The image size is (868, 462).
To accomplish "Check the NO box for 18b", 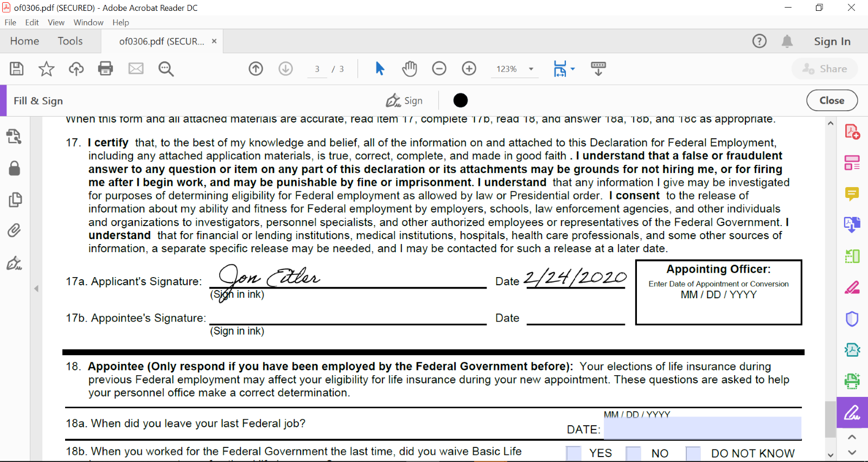I will (x=634, y=453).
